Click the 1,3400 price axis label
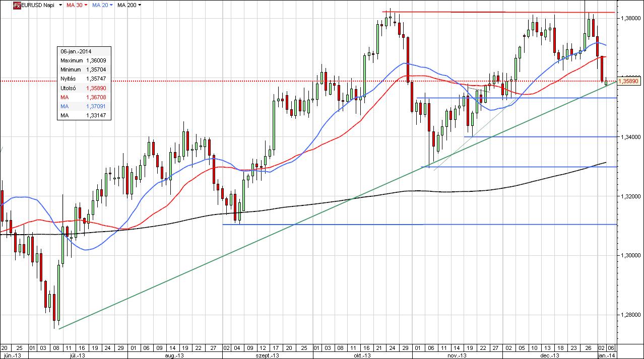The image size is (644, 359). pyautogui.click(x=630, y=137)
